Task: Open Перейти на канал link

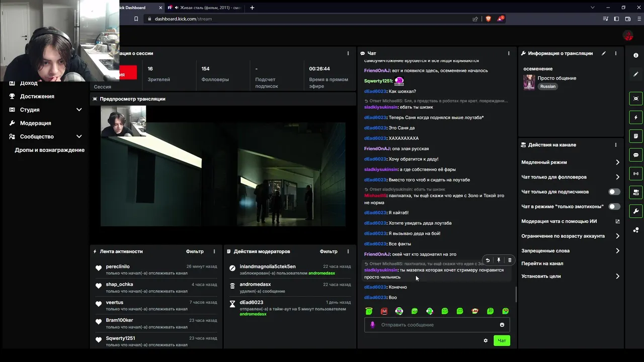Action: (x=542, y=263)
